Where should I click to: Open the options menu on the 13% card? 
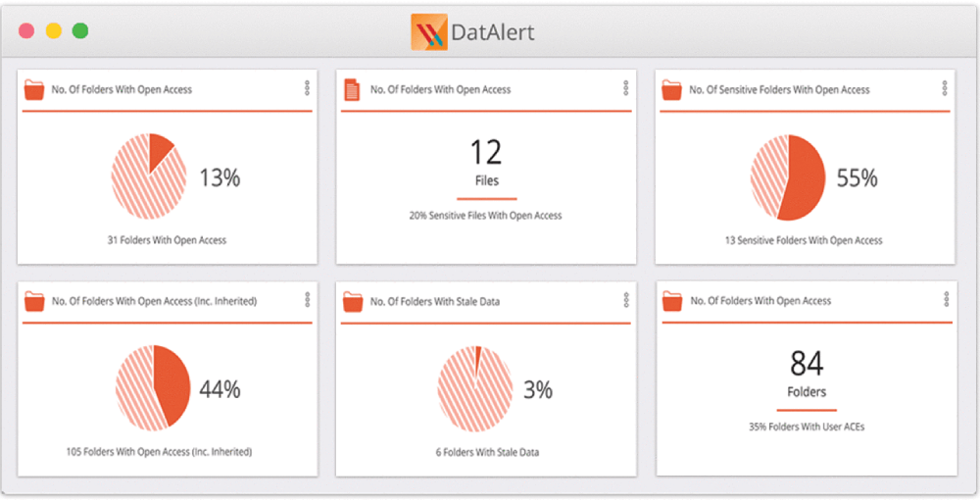click(x=307, y=88)
